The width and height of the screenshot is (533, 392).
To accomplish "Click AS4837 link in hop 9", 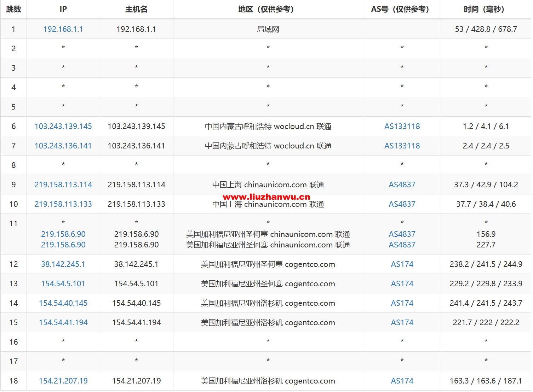I will 402,185.
